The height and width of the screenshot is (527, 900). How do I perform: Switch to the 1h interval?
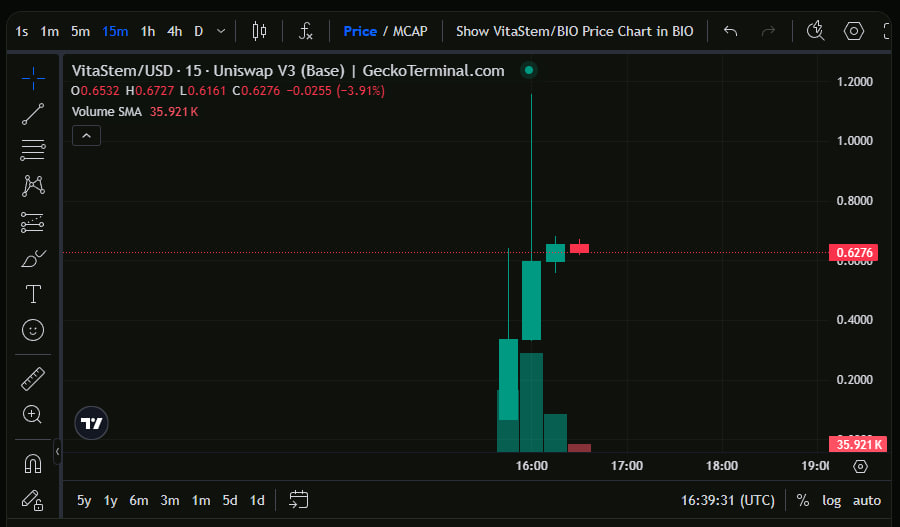tap(148, 31)
